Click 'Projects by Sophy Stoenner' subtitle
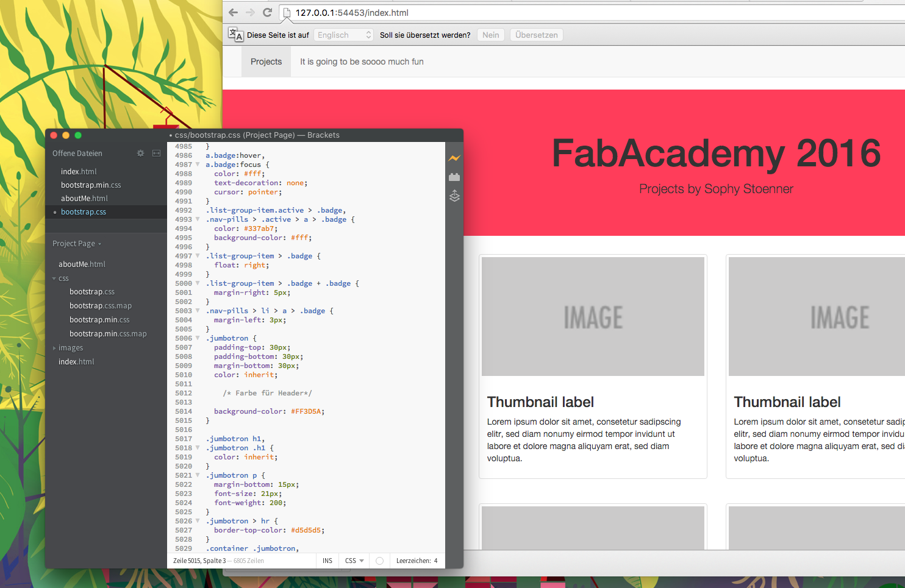The image size is (905, 588). (716, 189)
